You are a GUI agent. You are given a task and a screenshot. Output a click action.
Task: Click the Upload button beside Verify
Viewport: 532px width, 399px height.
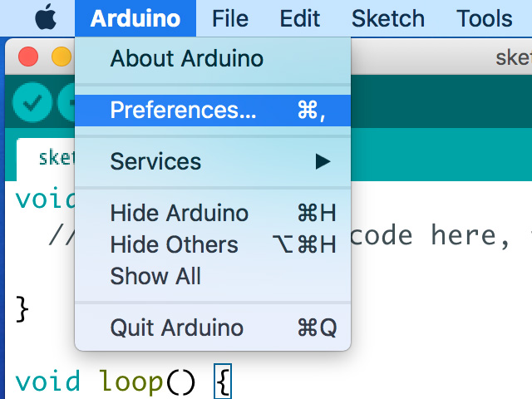tap(68, 102)
